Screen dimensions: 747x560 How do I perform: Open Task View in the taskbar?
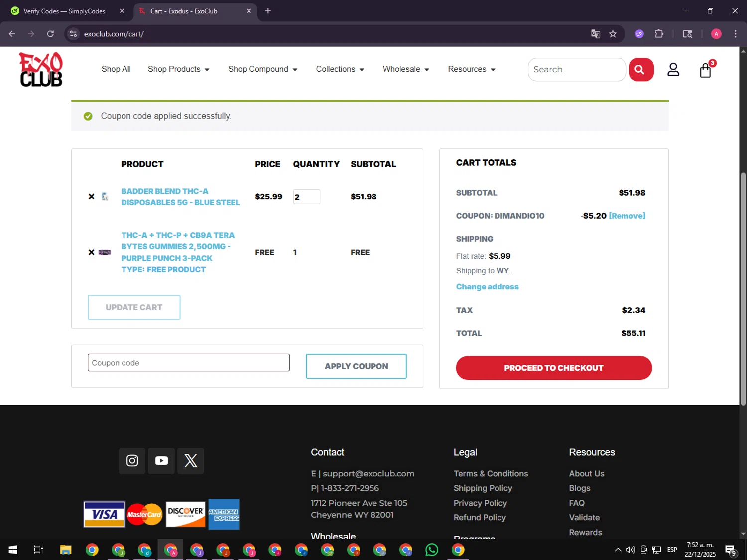tap(38, 550)
